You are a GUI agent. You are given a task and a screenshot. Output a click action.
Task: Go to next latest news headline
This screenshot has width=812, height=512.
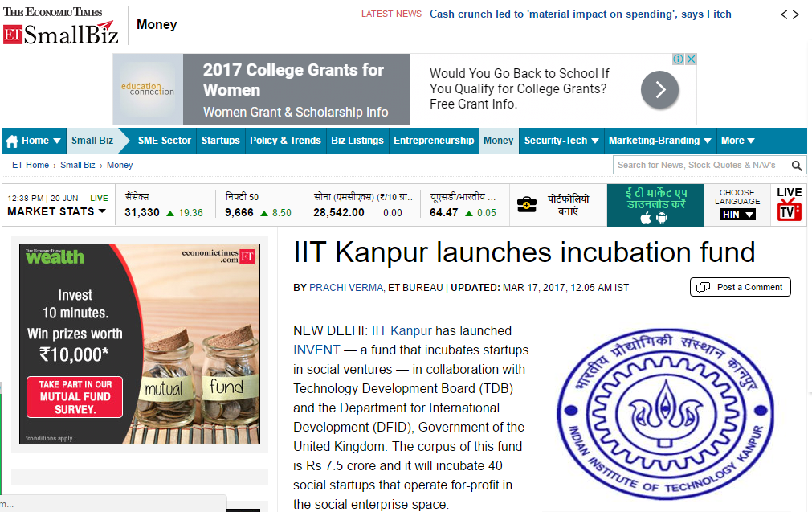795,14
